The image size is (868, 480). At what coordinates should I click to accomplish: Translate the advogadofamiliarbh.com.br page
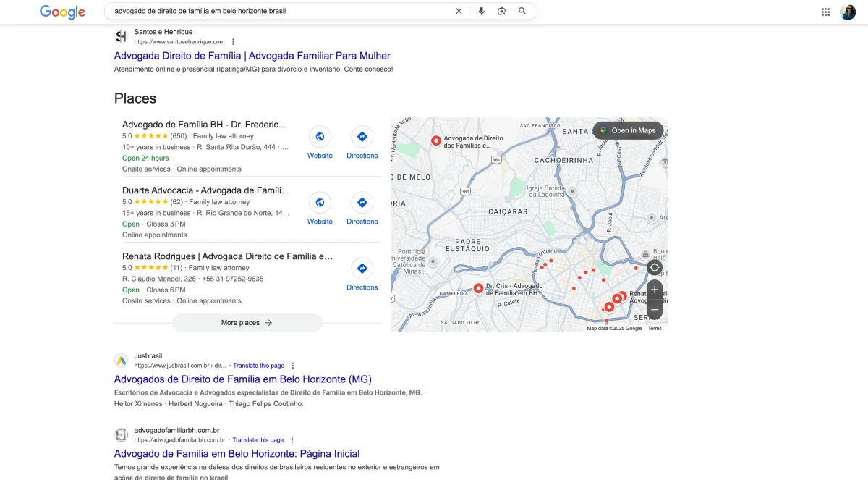point(258,440)
